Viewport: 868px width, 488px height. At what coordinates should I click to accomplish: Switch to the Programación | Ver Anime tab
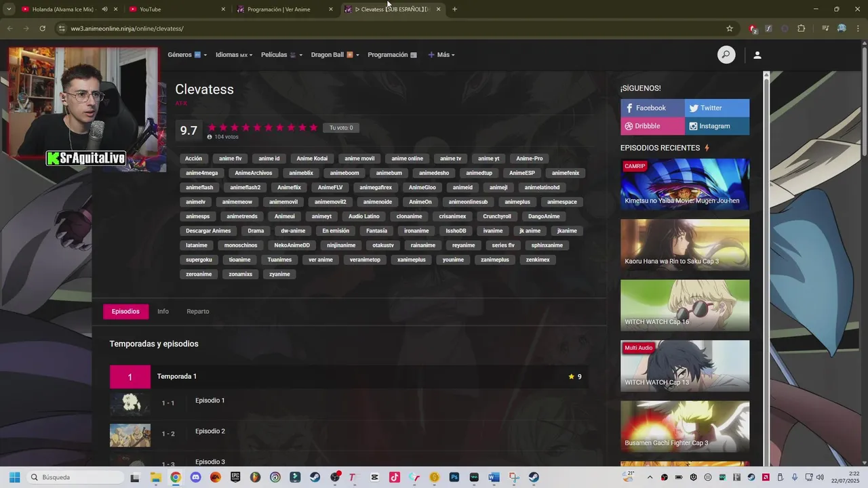[x=285, y=9]
